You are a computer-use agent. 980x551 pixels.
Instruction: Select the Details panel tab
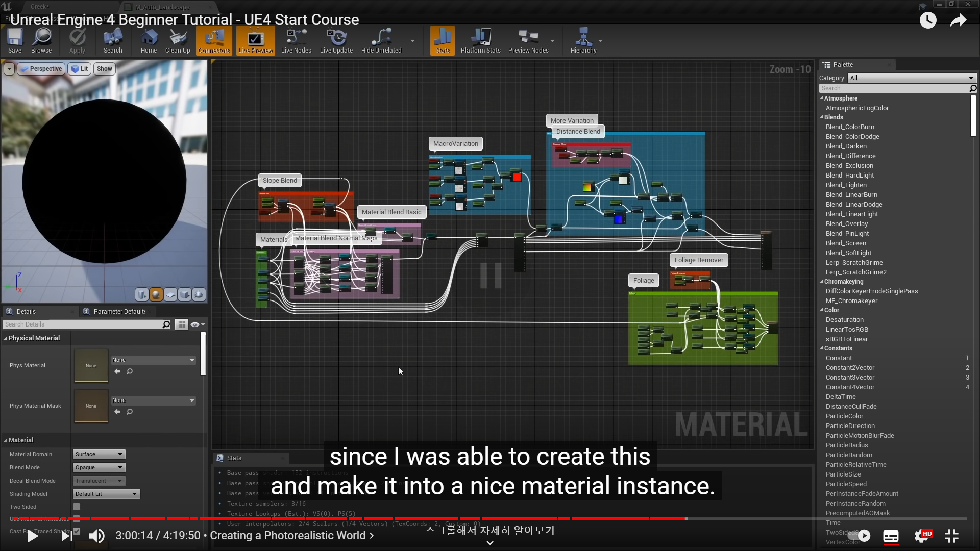pos(26,311)
